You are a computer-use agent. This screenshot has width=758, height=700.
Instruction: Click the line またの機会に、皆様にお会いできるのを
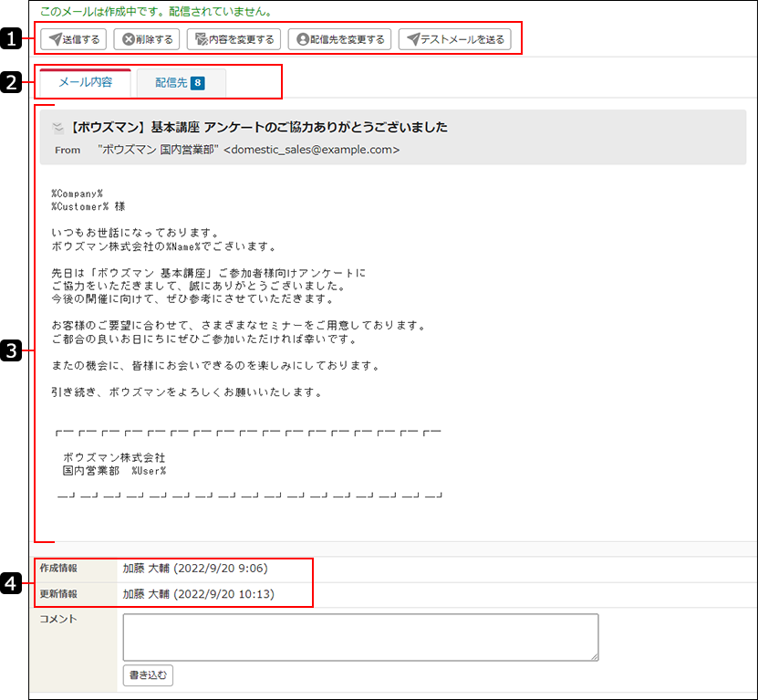pos(216,366)
